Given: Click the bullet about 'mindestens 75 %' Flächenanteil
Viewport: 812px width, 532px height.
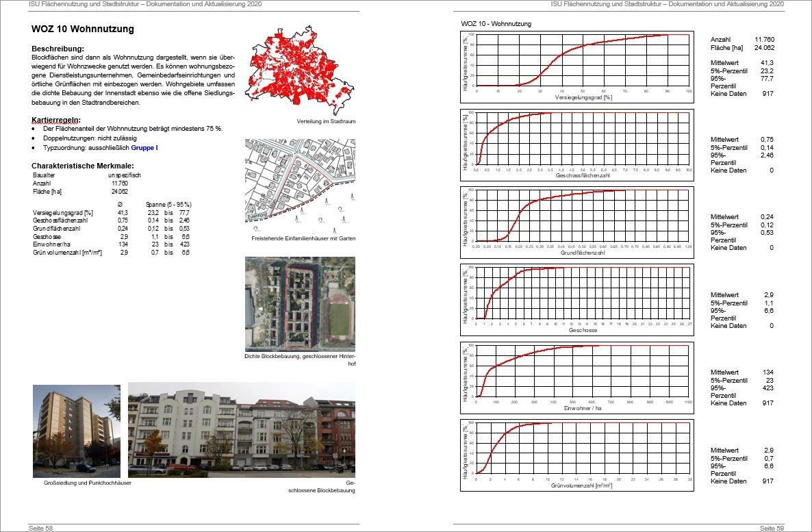Looking at the screenshot, I should pyautogui.click(x=133, y=129).
